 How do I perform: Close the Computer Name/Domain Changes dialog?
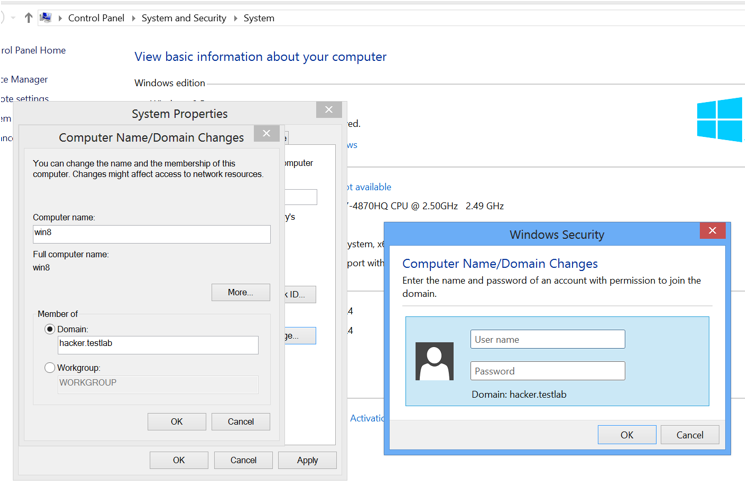tap(266, 134)
